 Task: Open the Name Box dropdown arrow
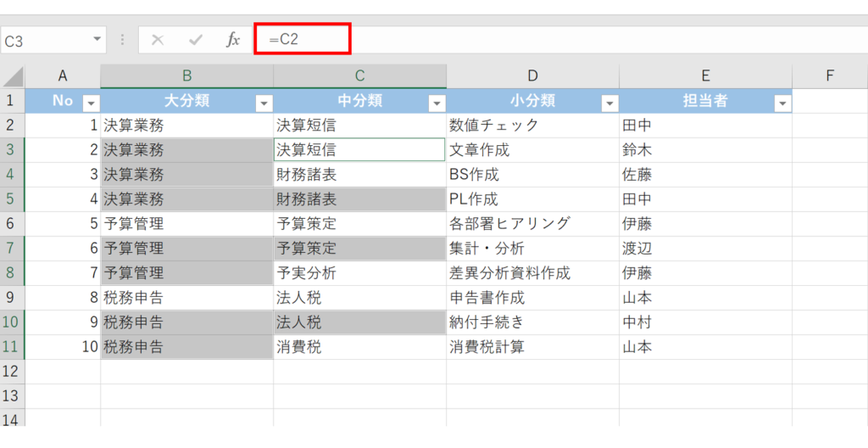point(98,40)
